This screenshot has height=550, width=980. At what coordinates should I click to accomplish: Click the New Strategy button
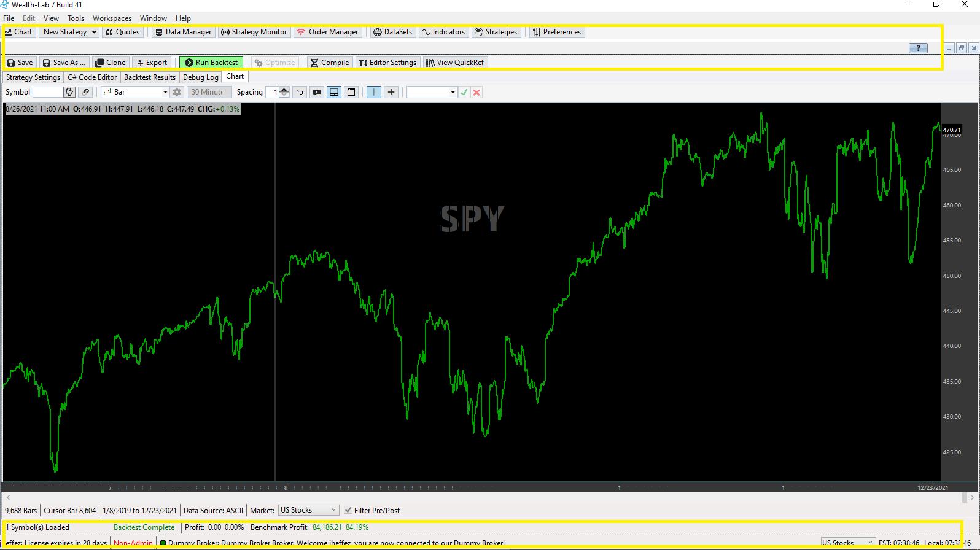[x=64, y=32]
